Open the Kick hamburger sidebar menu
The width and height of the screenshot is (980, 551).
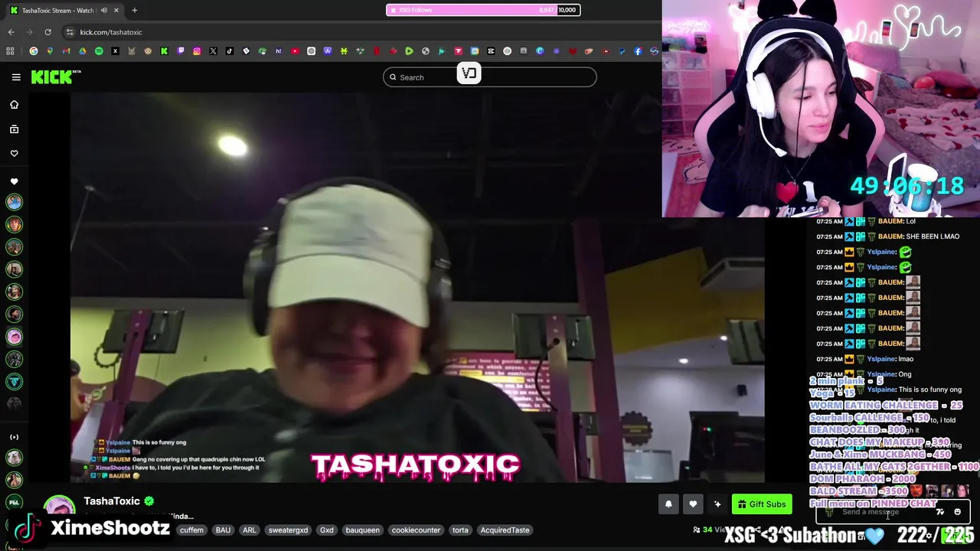pos(16,77)
